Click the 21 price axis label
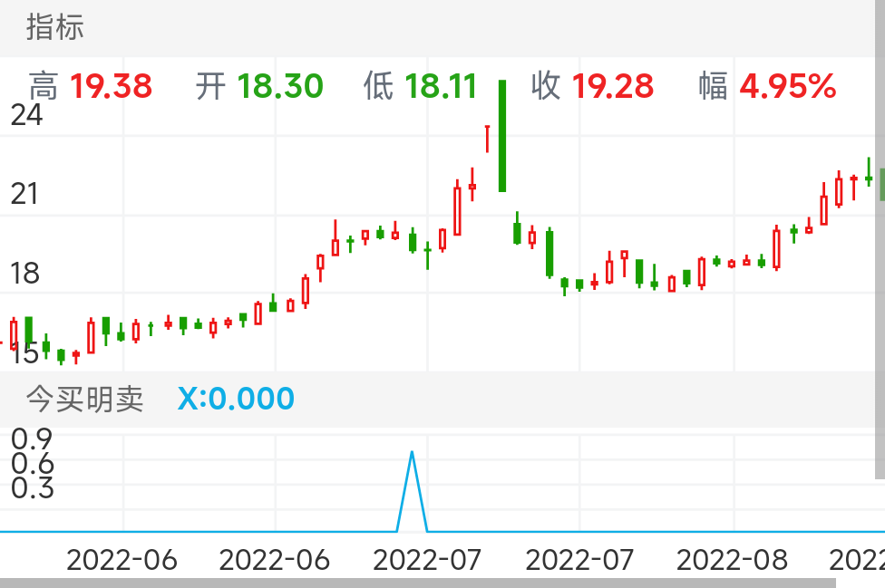 pyautogui.click(x=24, y=194)
